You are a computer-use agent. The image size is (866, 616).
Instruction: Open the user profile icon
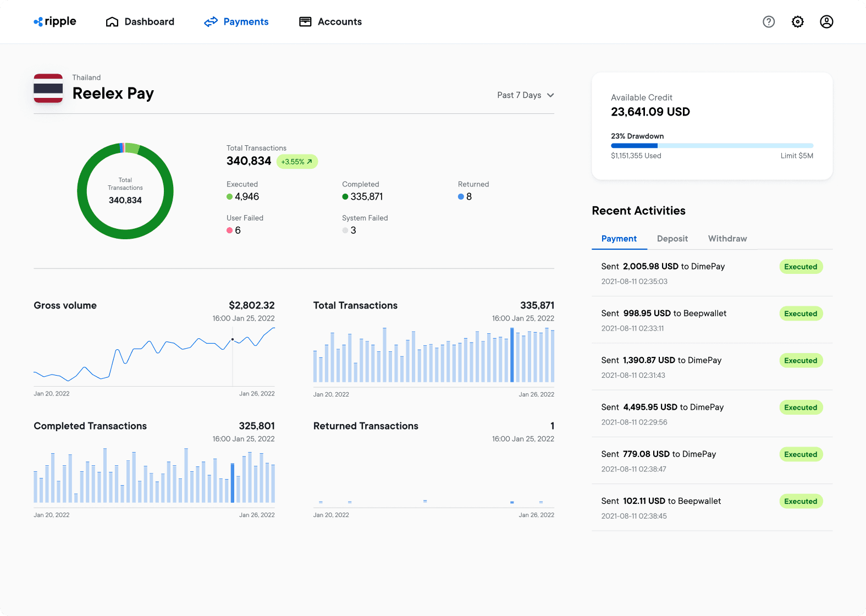click(826, 22)
